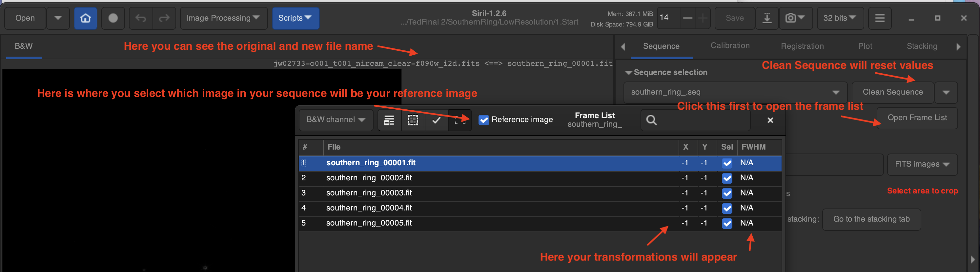This screenshot has height=272, width=980.
Task: Click the Open Frame List button
Action: pyautogui.click(x=917, y=118)
